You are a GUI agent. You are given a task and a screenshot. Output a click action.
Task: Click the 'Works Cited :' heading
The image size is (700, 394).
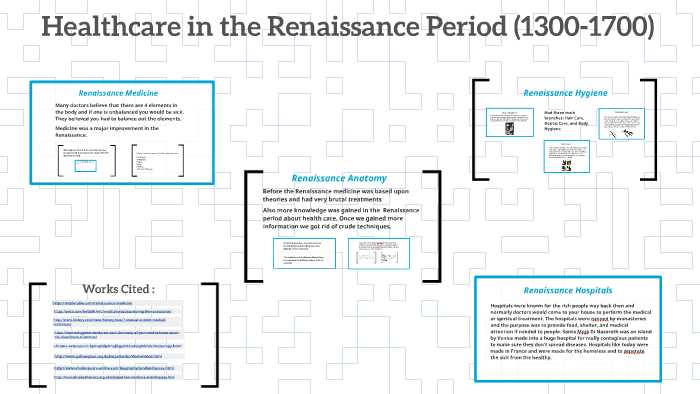coord(118,289)
